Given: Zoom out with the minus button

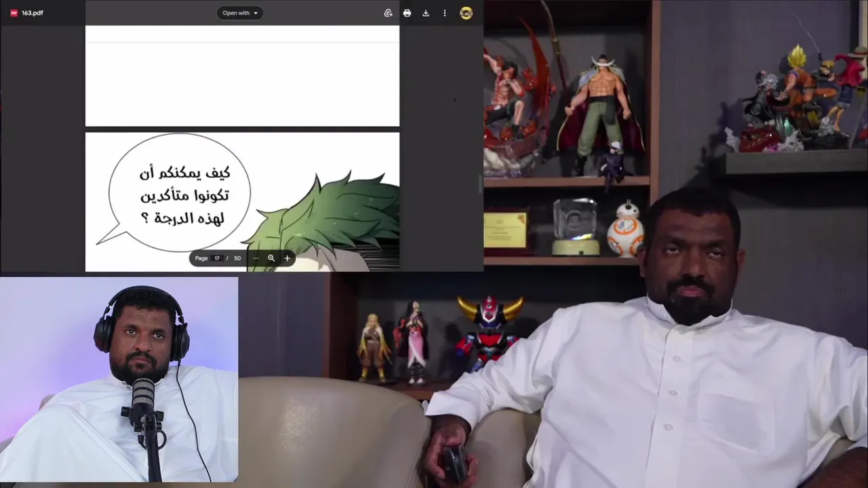Looking at the screenshot, I should click(x=256, y=258).
